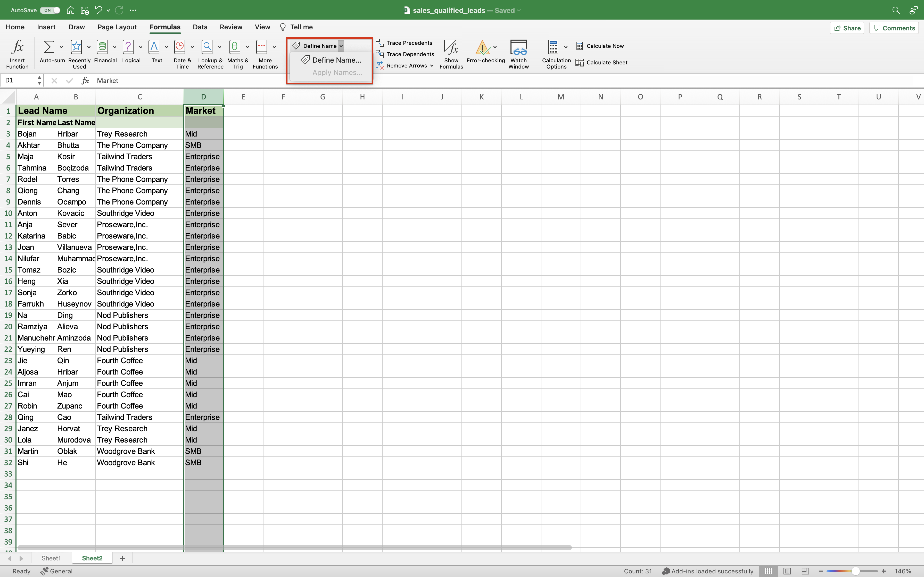Select Trace Precedents
Viewport: 924px width, 577px height.
(404, 43)
